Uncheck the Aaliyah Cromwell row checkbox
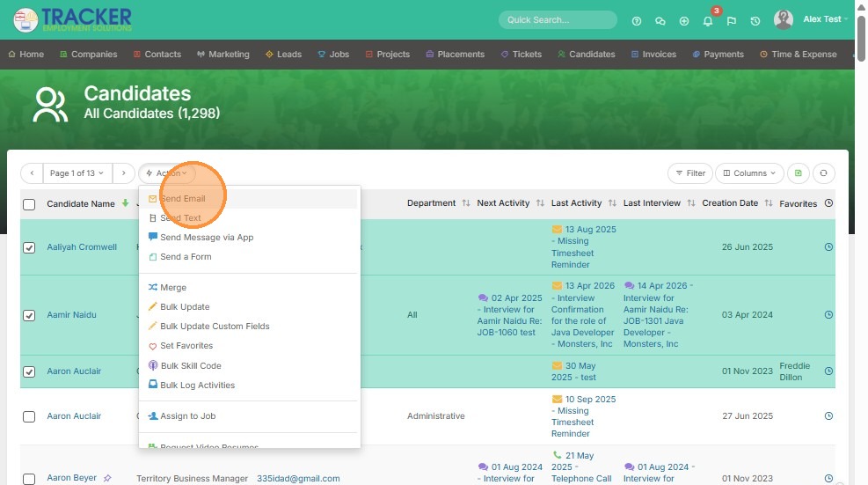This screenshot has height=485, width=868. 29,247
